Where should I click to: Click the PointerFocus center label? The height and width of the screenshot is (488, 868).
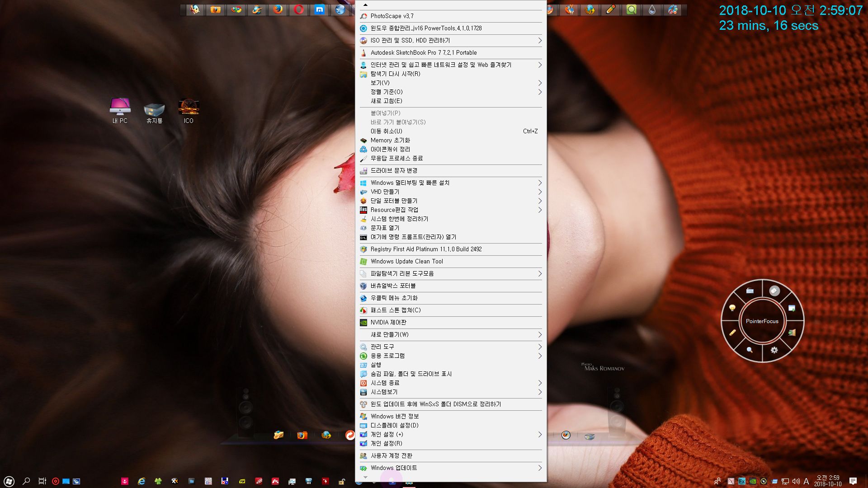point(762,321)
